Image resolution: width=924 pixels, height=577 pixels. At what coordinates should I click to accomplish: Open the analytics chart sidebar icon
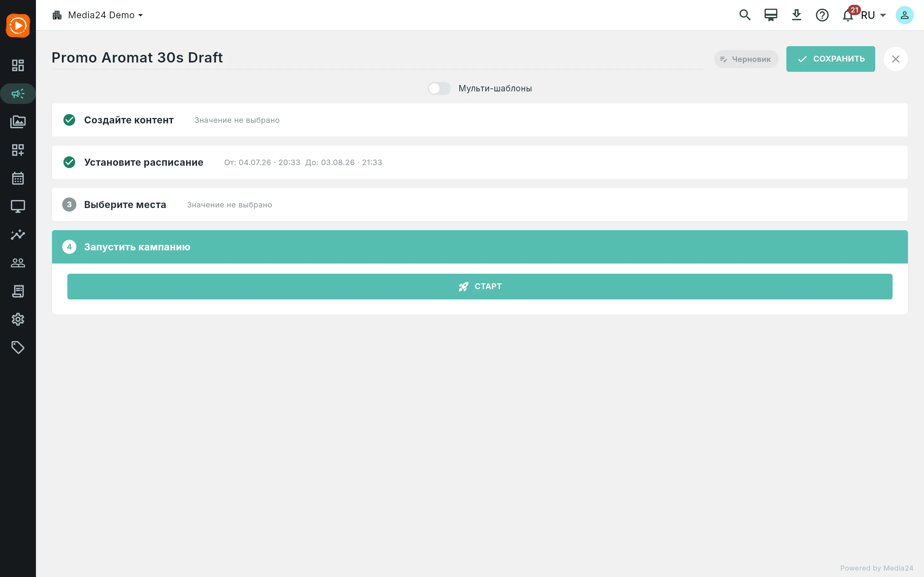(x=18, y=235)
